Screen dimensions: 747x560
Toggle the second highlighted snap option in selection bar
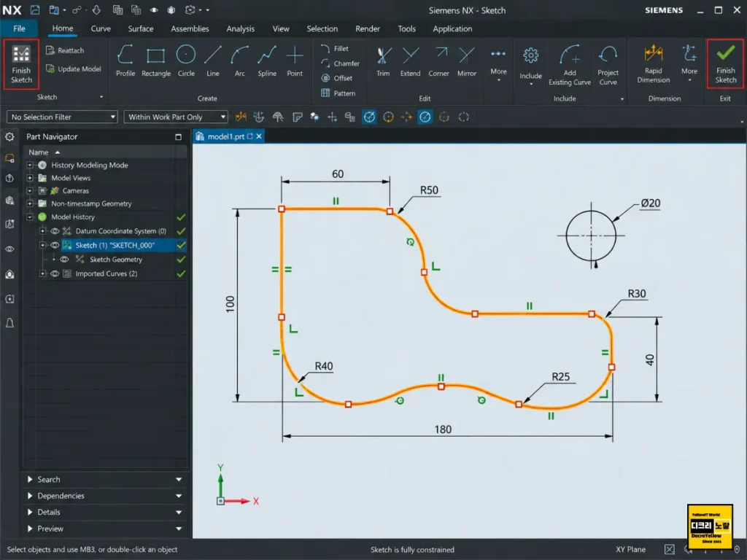425,117
